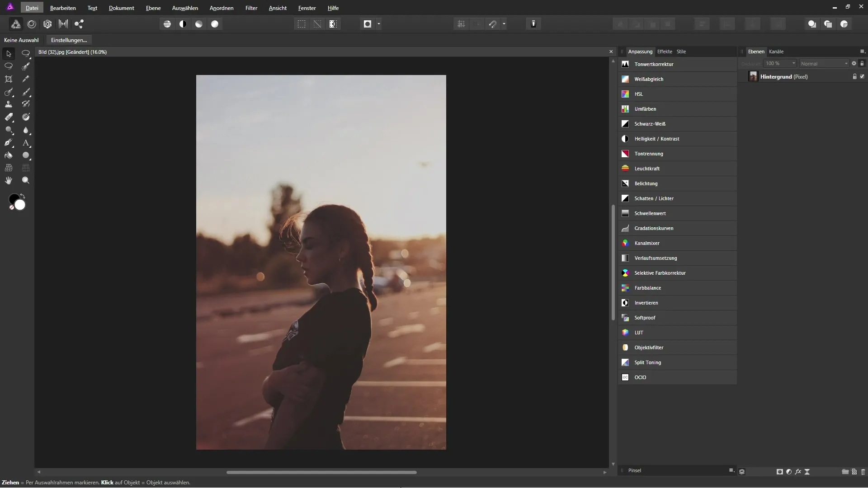Select the Paint Brush tool

coord(26,92)
